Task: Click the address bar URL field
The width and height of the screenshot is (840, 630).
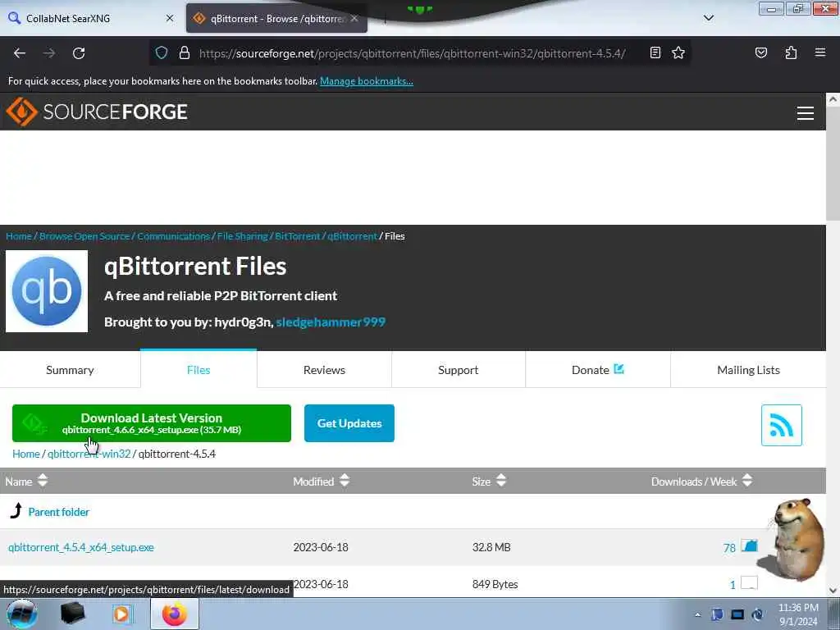Action: click(x=412, y=53)
